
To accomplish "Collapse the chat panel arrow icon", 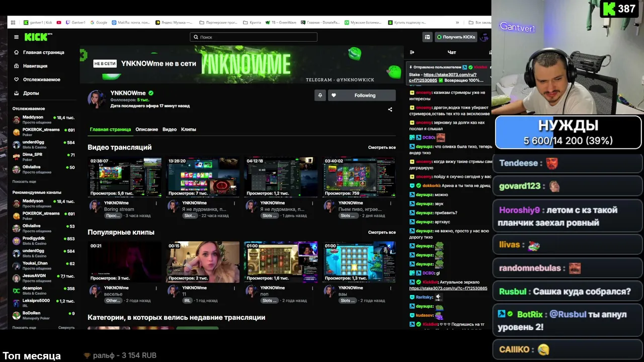I will [x=412, y=52].
